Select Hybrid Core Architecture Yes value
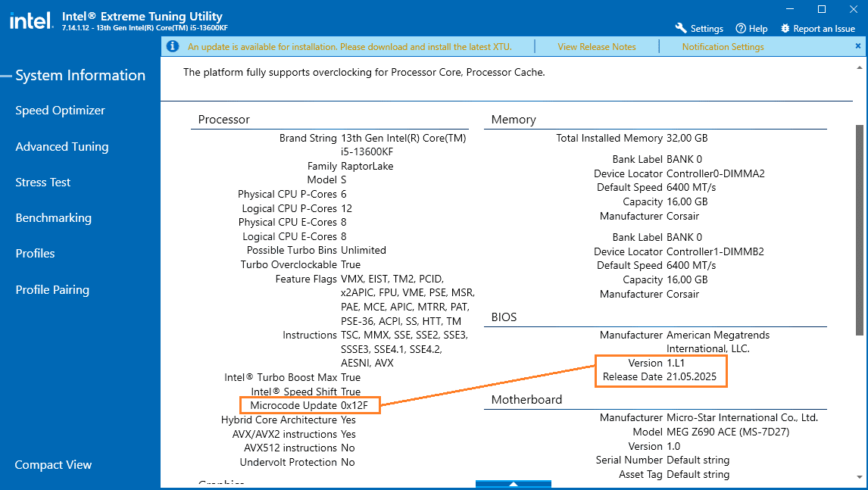The width and height of the screenshot is (868, 490). click(x=348, y=420)
